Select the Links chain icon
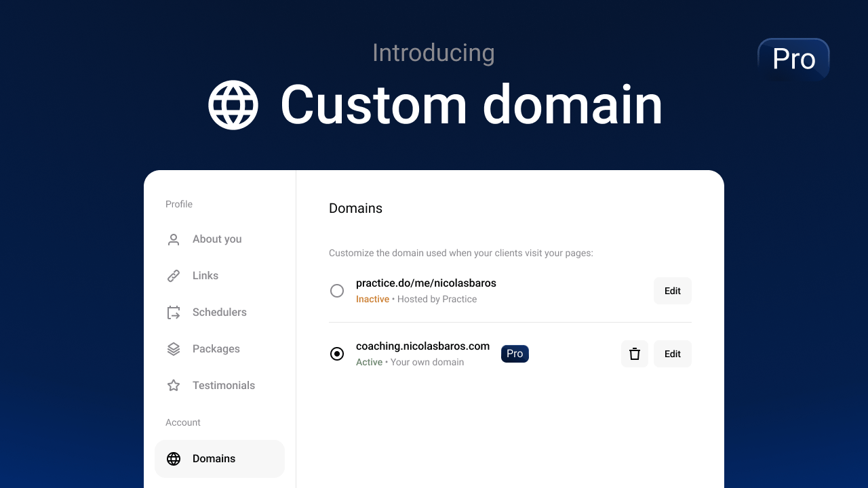Image resolution: width=868 pixels, height=488 pixels. click(x=173, y=276)
